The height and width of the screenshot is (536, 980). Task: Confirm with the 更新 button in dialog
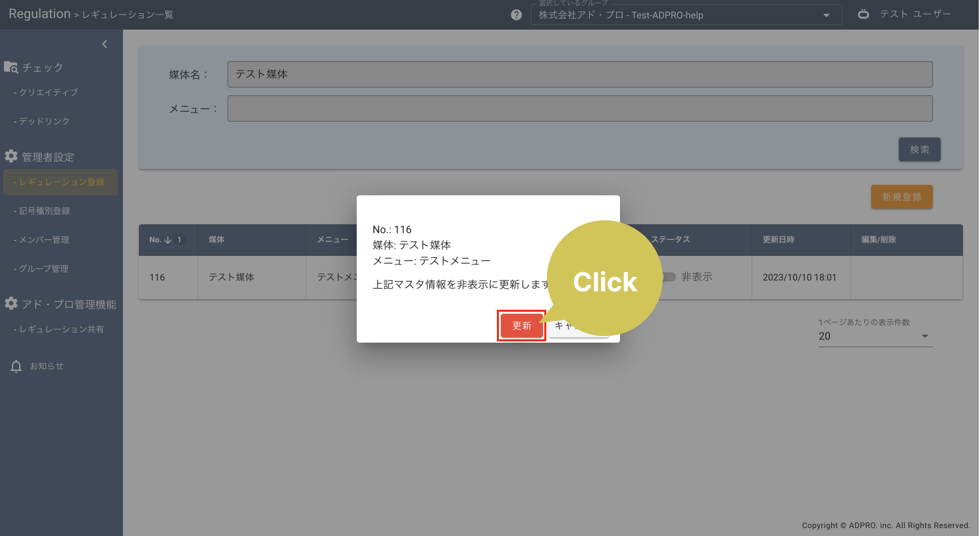(x=521, y=325)
